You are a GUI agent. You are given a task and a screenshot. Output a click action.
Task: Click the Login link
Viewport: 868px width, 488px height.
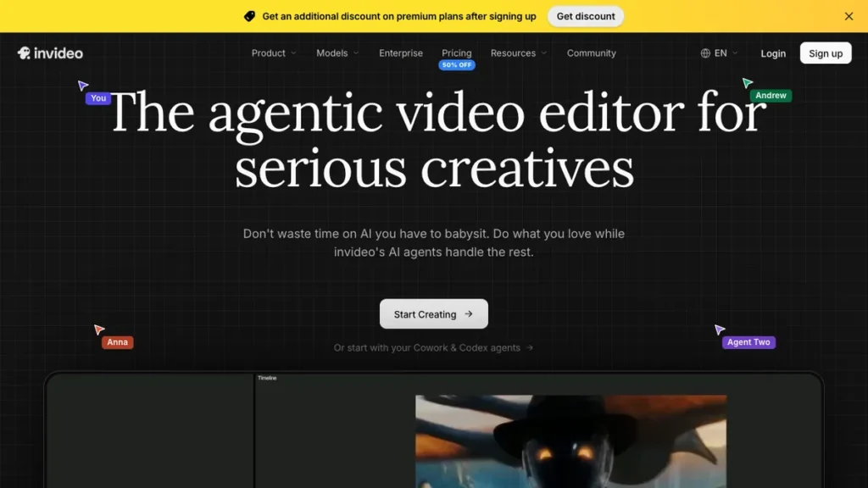click(x=773, y=53)
